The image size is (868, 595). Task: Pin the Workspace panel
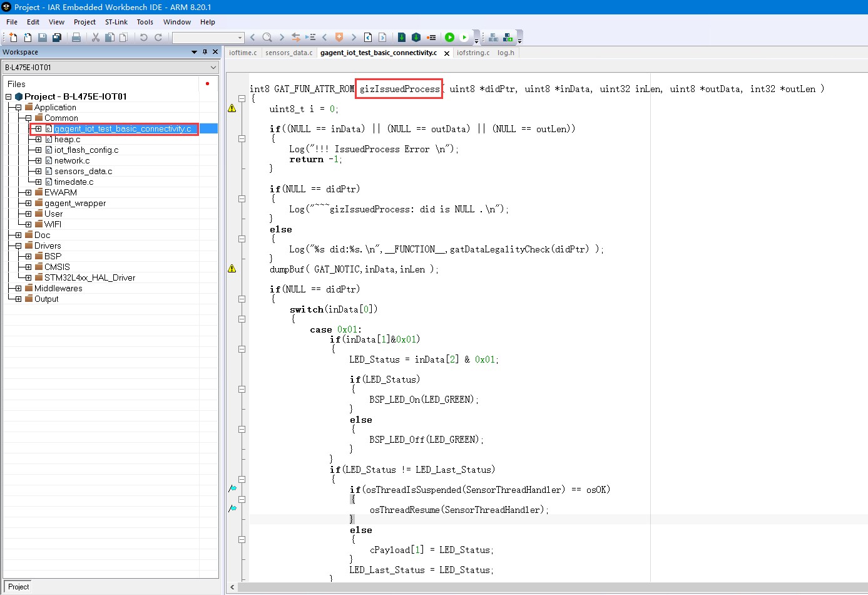pos(205,52)
